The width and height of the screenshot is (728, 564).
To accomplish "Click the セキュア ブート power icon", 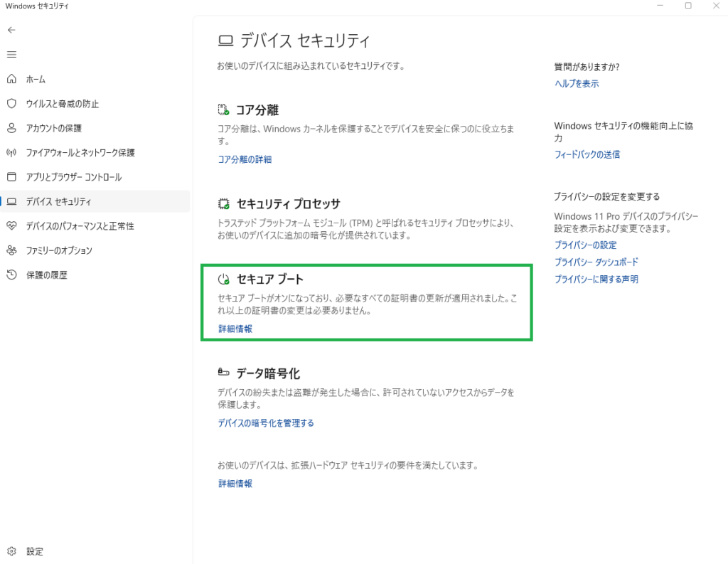I will (222, 279).
